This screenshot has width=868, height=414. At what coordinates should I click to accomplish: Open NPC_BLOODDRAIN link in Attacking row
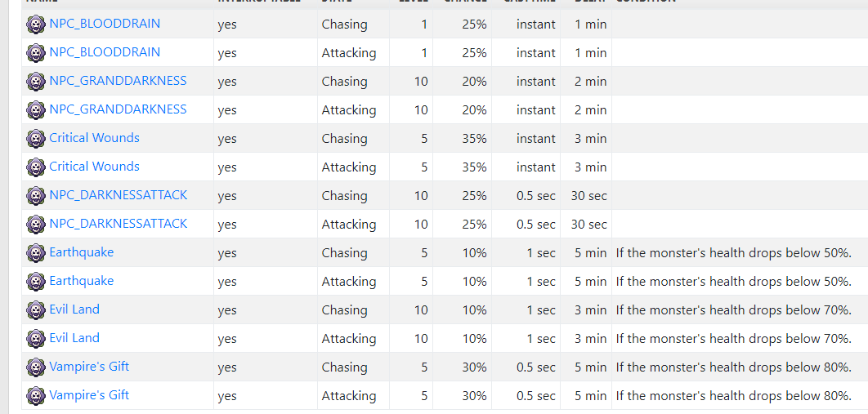[105, 52]
